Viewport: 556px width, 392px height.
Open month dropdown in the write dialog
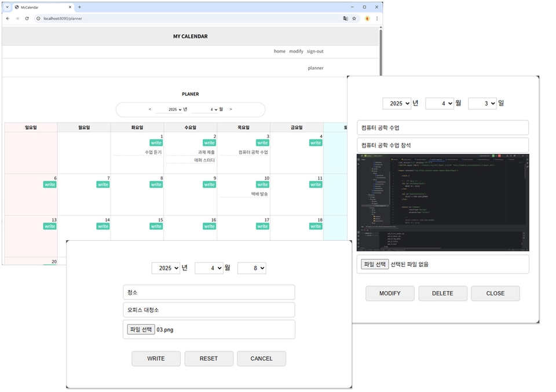pyautogui.click(x=209, y=268)
